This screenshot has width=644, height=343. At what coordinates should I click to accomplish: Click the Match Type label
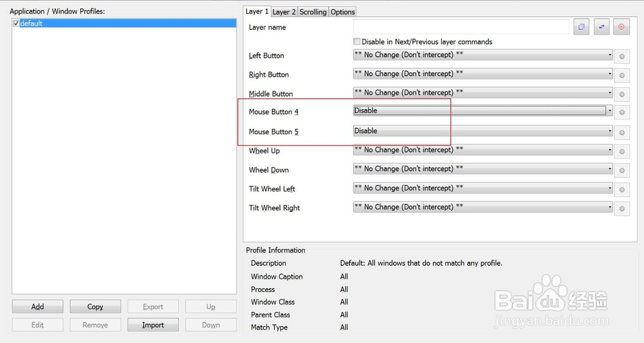[x=269, y=328]
